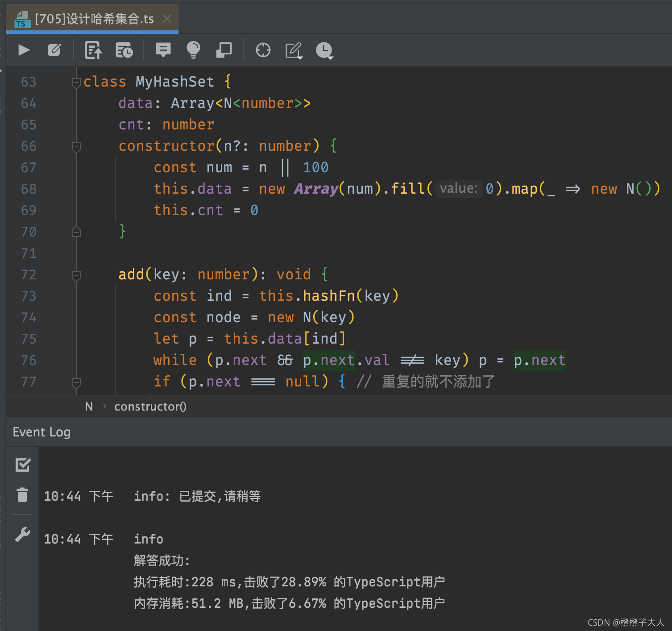Run code with the play icon
672x631 pixels.
click(x=24, y=50)
